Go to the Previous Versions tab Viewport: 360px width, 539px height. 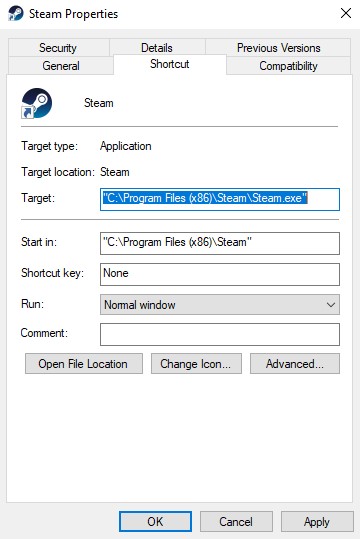(x=279, y=48)
